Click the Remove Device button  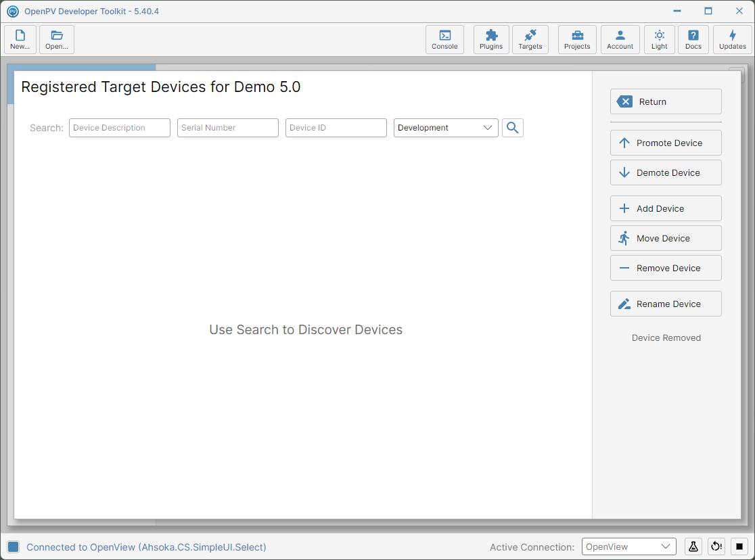666,269
